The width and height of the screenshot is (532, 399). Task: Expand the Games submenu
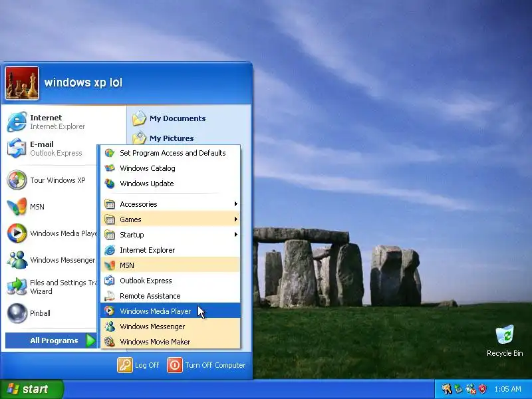click(170, 219)
